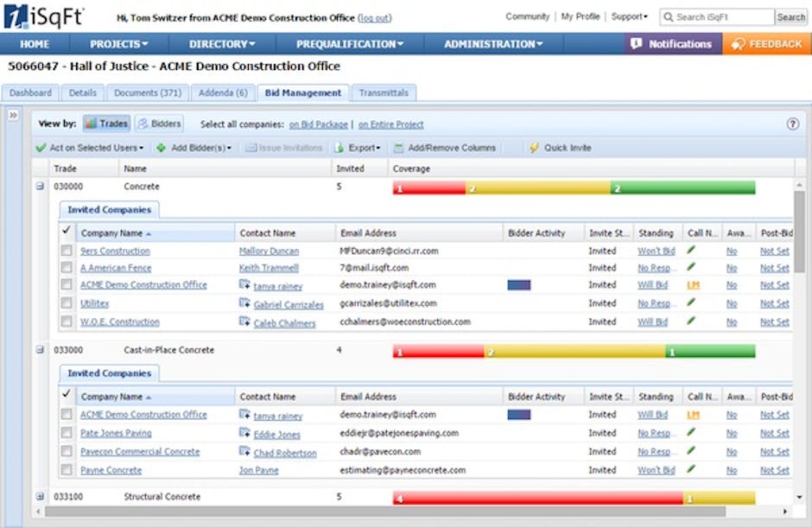Click the contact card icon beside Gabriel Carrizales
The image size is (812, 528).
[x=244, y=302]
